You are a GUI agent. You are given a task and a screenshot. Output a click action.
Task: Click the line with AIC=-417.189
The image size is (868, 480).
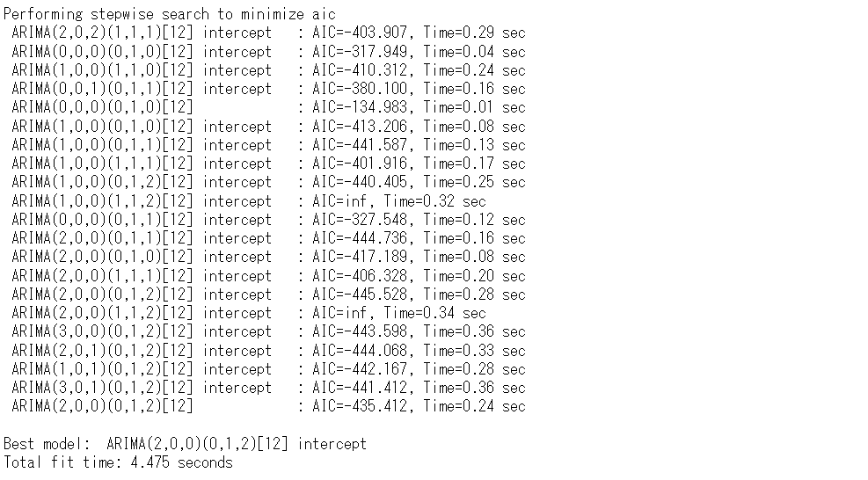coord(268,257)
